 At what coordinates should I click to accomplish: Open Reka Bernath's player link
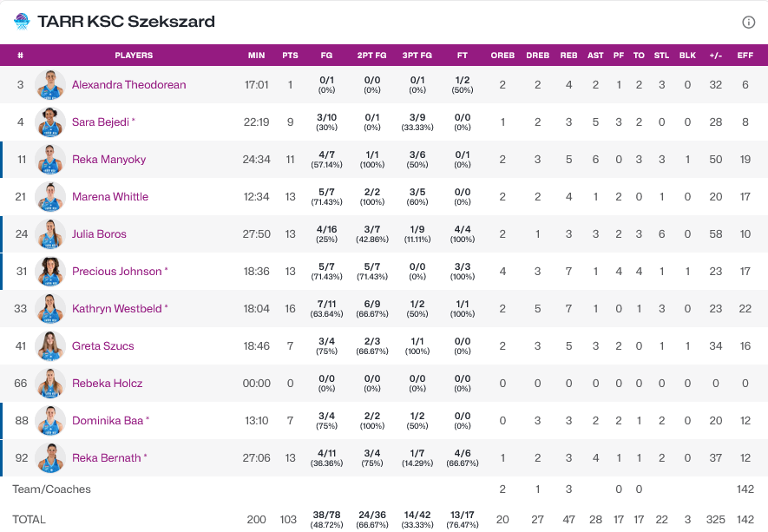pos(106,458)
